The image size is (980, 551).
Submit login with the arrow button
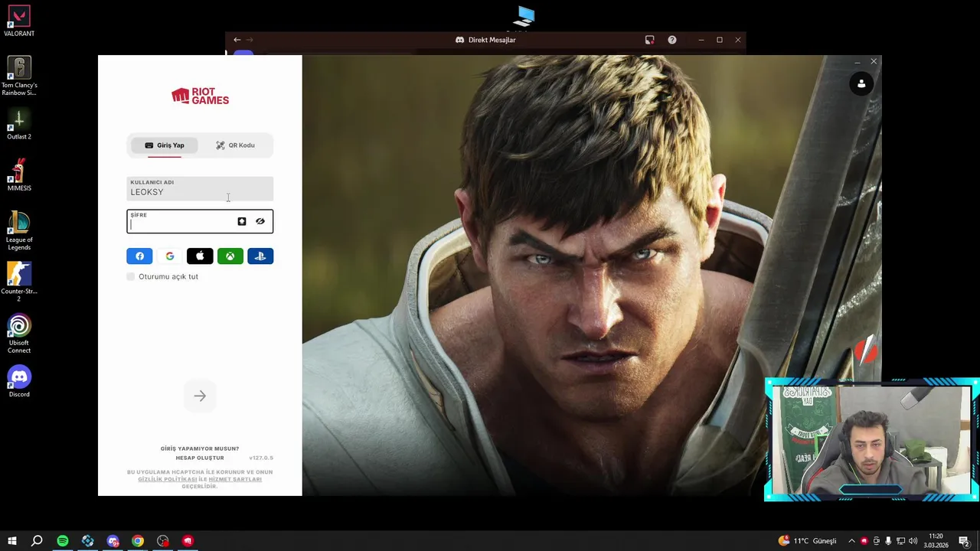point(200,396)
